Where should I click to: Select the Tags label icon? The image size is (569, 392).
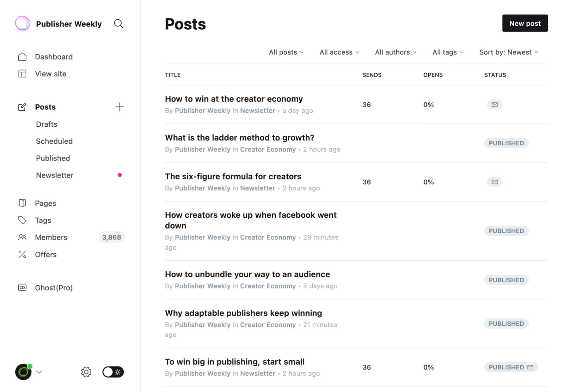coord(22,220)
